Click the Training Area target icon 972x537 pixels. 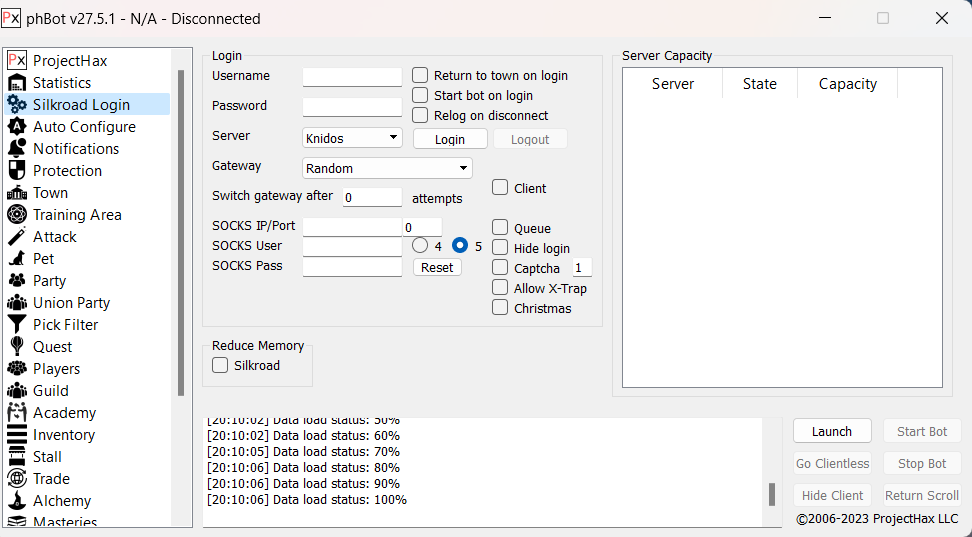(x=16, y=215)
